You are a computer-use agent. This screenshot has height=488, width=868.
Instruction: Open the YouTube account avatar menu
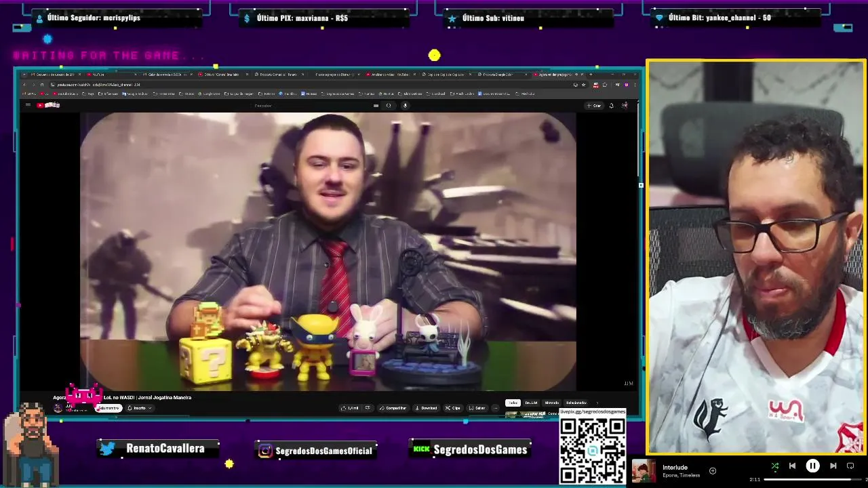pos(625,105)
